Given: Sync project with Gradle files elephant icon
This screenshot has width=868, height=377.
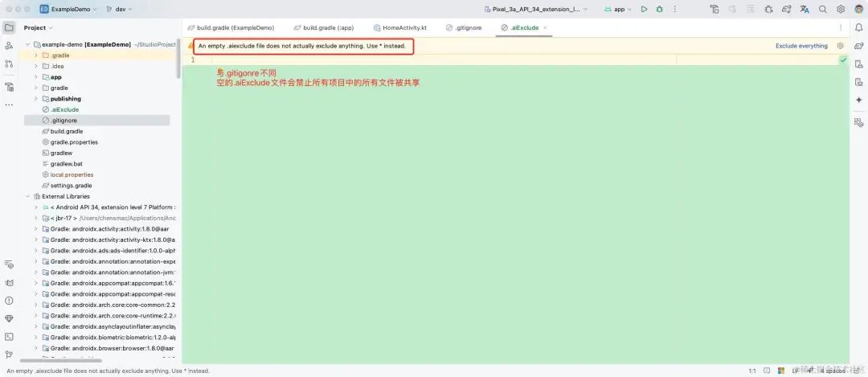Looking at the screenshot, I should (787, 10).
